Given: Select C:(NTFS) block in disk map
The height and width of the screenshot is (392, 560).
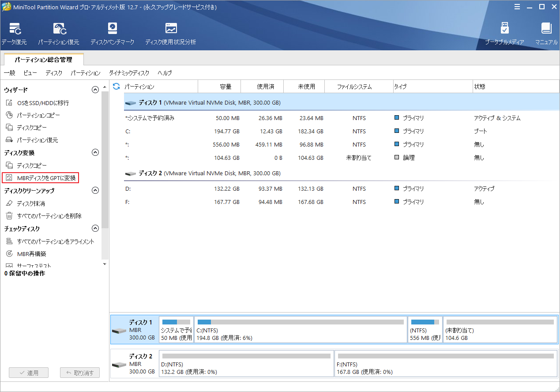Looking at the screenshot, I should click(301, 329).
